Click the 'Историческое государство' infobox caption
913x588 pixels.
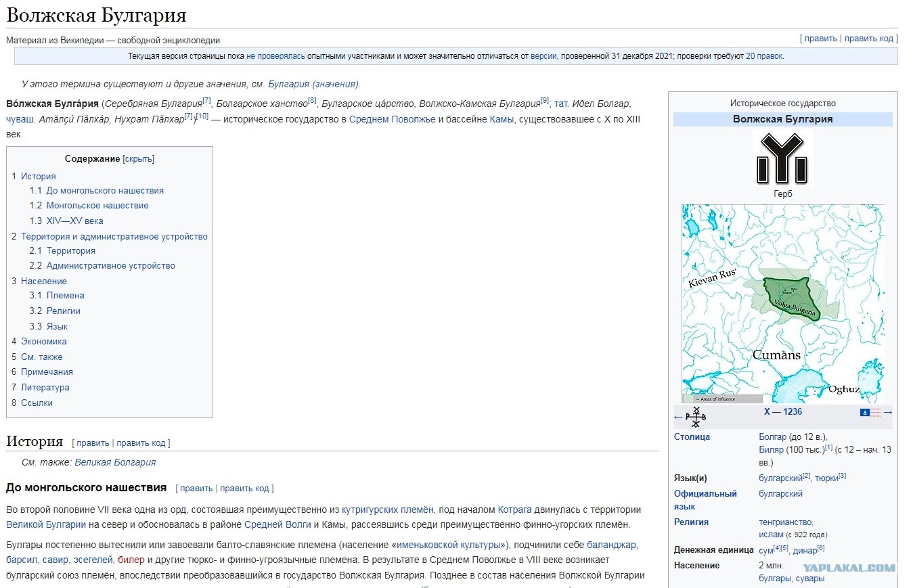783,104
